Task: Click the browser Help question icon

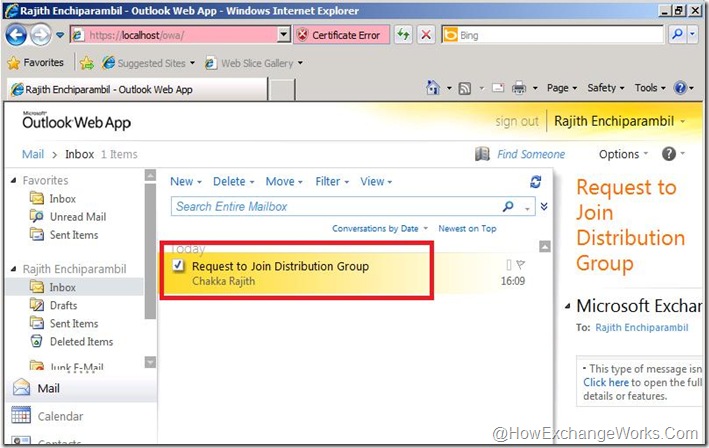Action: coord(680,88)
